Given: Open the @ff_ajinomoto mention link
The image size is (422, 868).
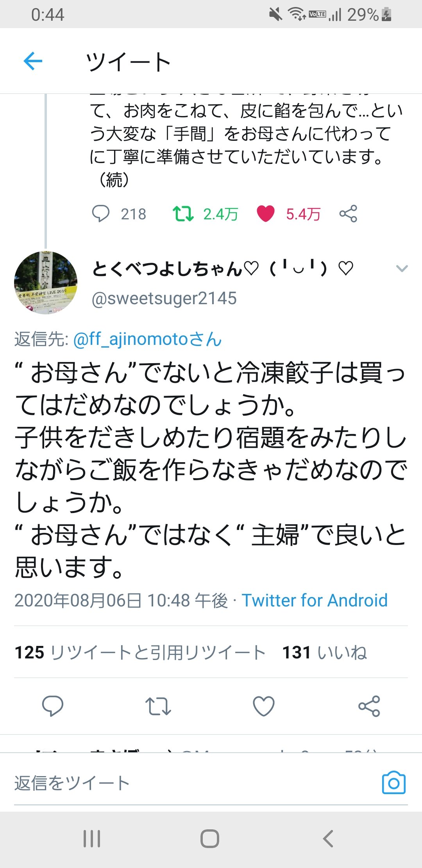Looking at the screenshot, I should (147, 339).
